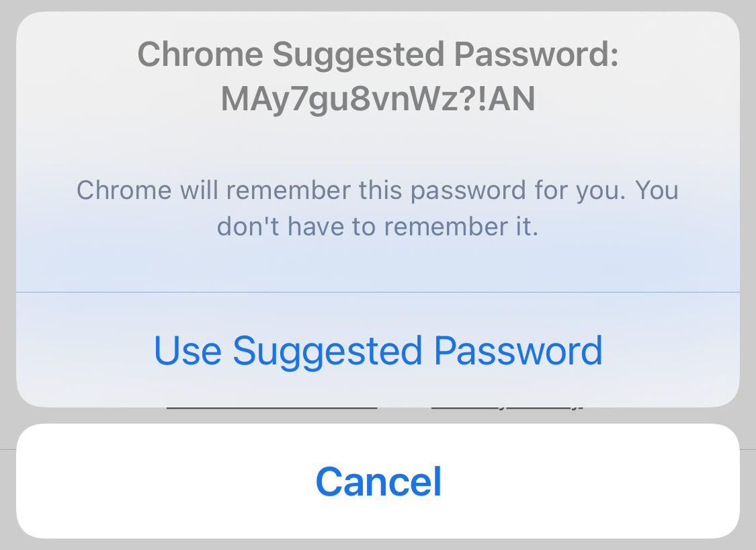This screenshot has height=550, width=756.
Task: Click the word You in the description
Action: (657, 190)
